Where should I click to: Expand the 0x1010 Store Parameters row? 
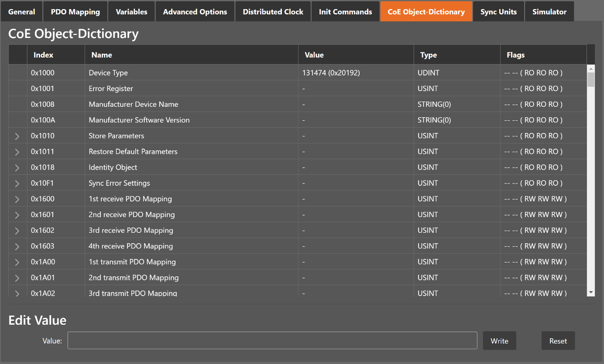(x=17, y=136)
